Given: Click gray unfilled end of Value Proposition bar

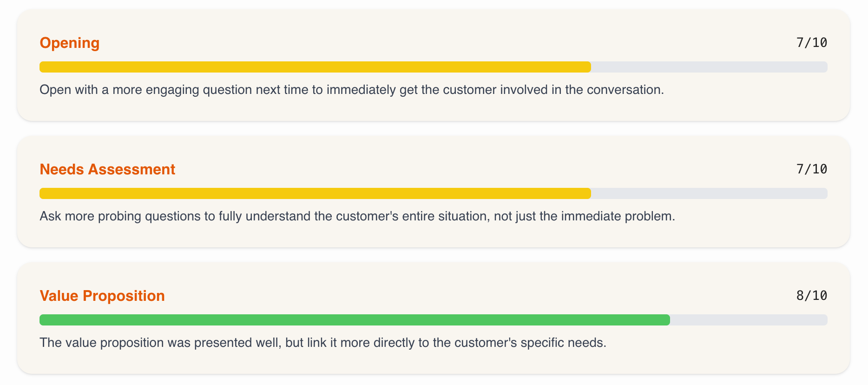Looking at the screenshot, I should click(x=749, y=320).
